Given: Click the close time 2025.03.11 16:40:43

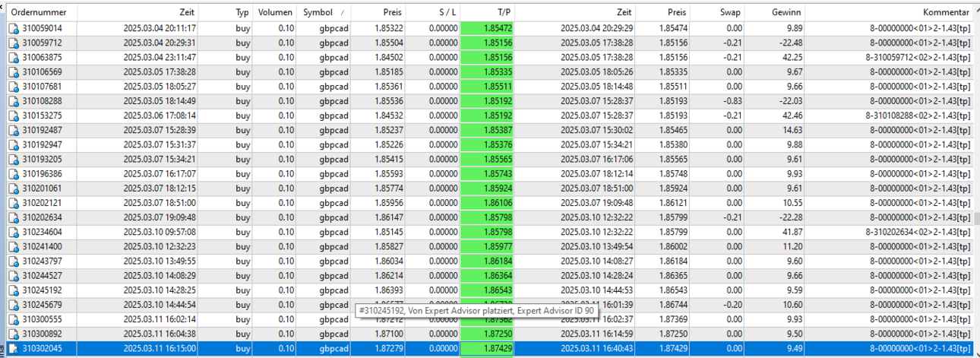Looking at the screenshot, I should click(x=597, y=349).
